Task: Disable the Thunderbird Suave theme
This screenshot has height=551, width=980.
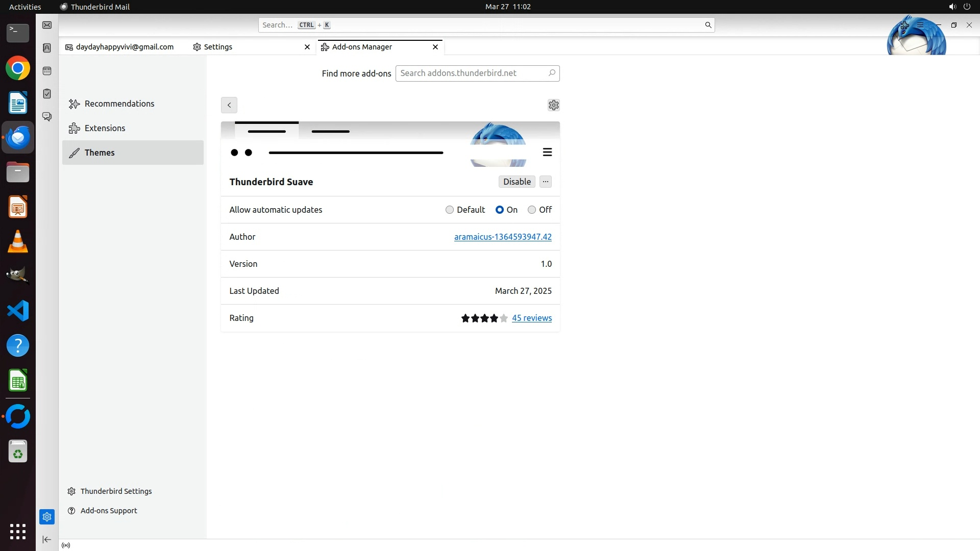Action: [517, 182]
